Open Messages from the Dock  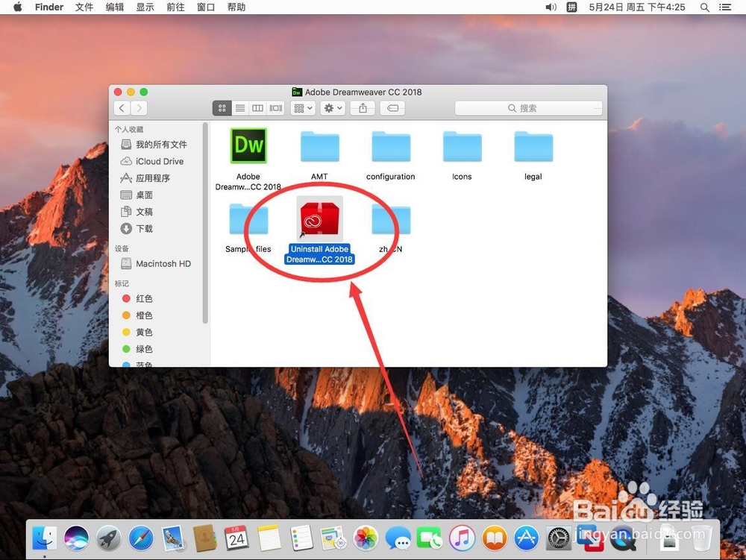point(398,538)
